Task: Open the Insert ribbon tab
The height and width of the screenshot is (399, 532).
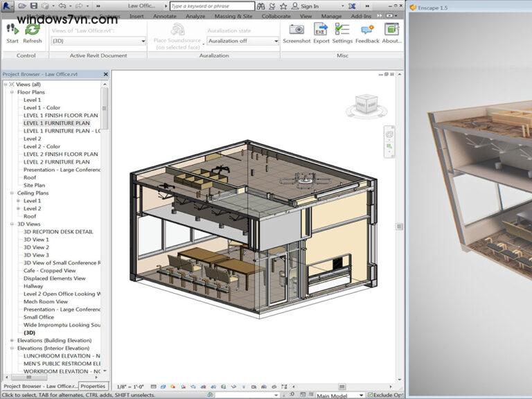Action: 136,16
